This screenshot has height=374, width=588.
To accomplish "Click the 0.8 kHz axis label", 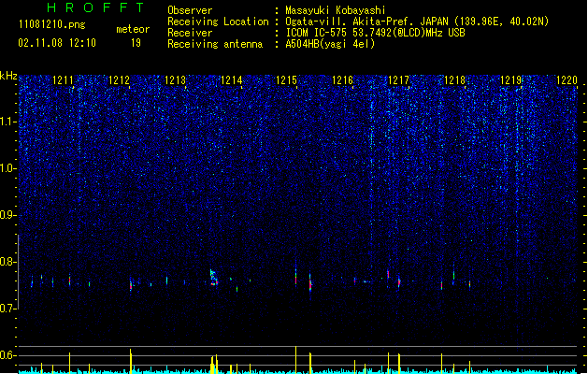I will [8, 262].
